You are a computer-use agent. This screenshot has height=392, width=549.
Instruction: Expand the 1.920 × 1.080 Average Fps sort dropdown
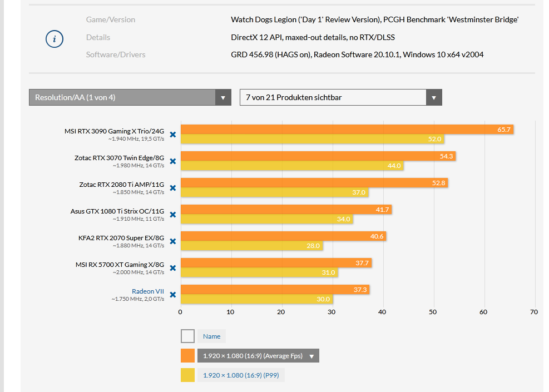[258, 356]
